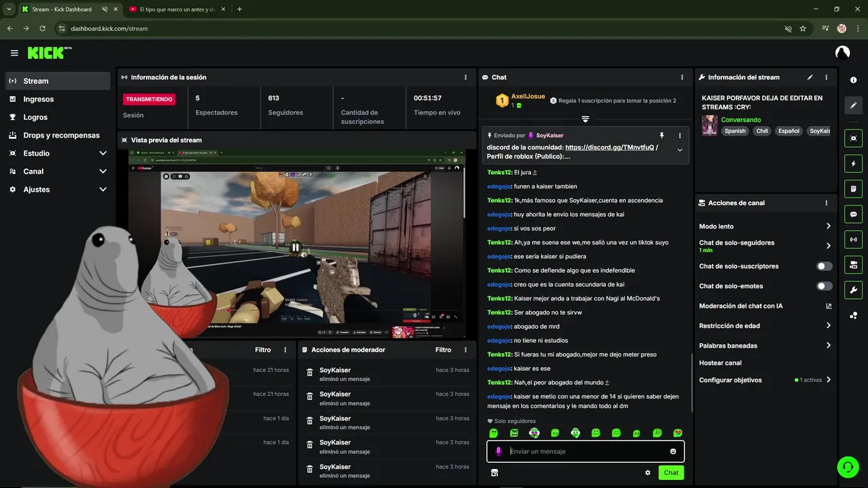
Task: Click AxellJosue top gifter name
Action: coord(528,96)
